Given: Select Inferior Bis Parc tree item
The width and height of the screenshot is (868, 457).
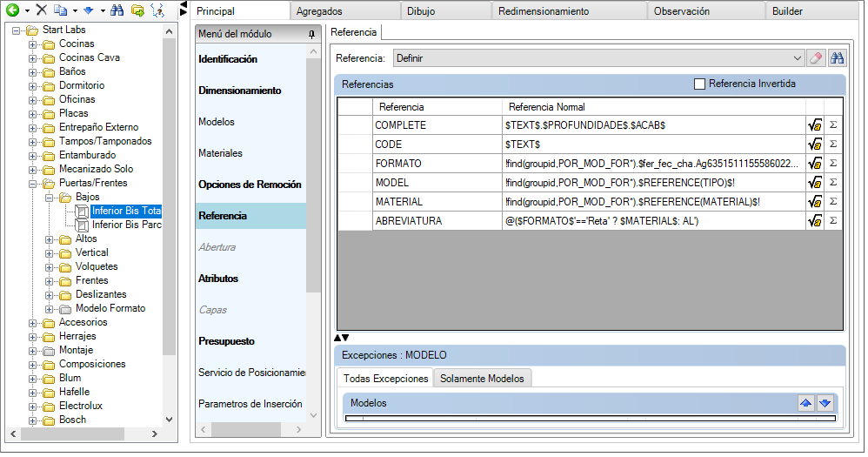Looking at the screenshot, I should coord(126,225).
